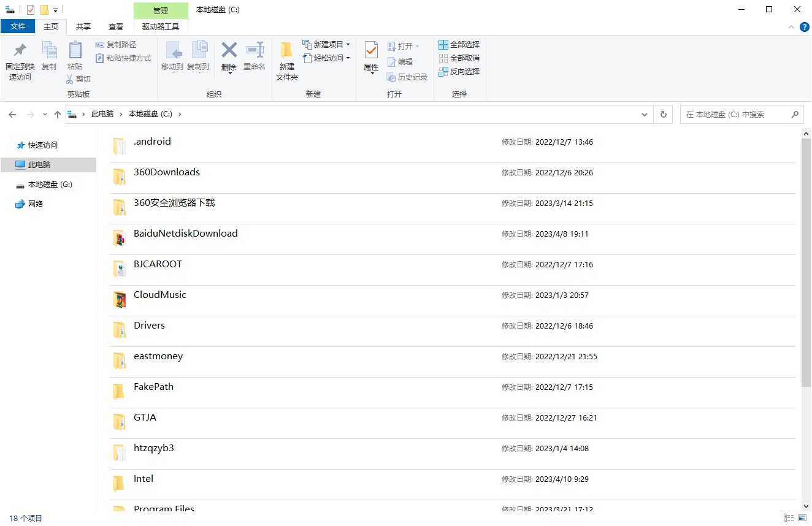This screenshot has width=812, height=526.
Task: Select 本地磁盘 (G:) in navigation pane
Action: click(x=50, y=185)
